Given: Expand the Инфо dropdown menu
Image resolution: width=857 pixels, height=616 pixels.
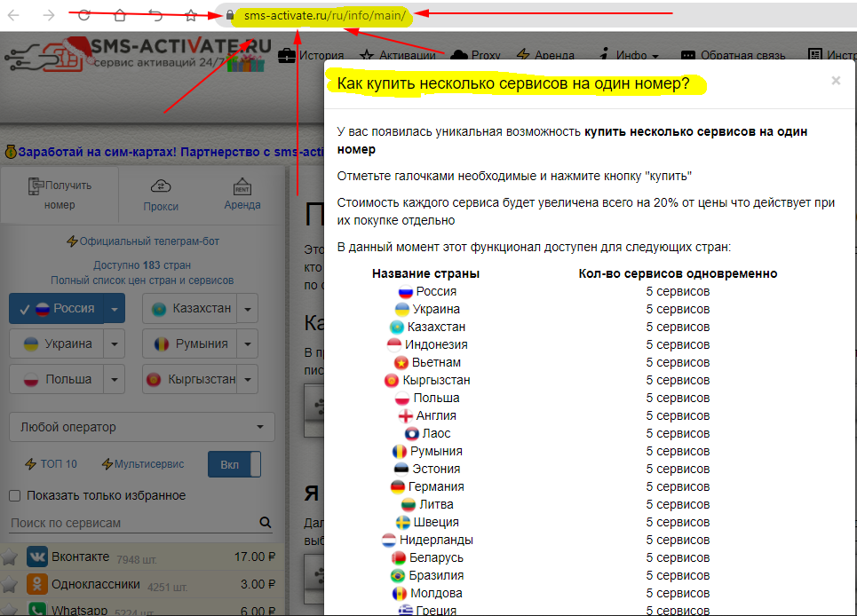Looking at the screenshot, I should (x=629, y=55).
